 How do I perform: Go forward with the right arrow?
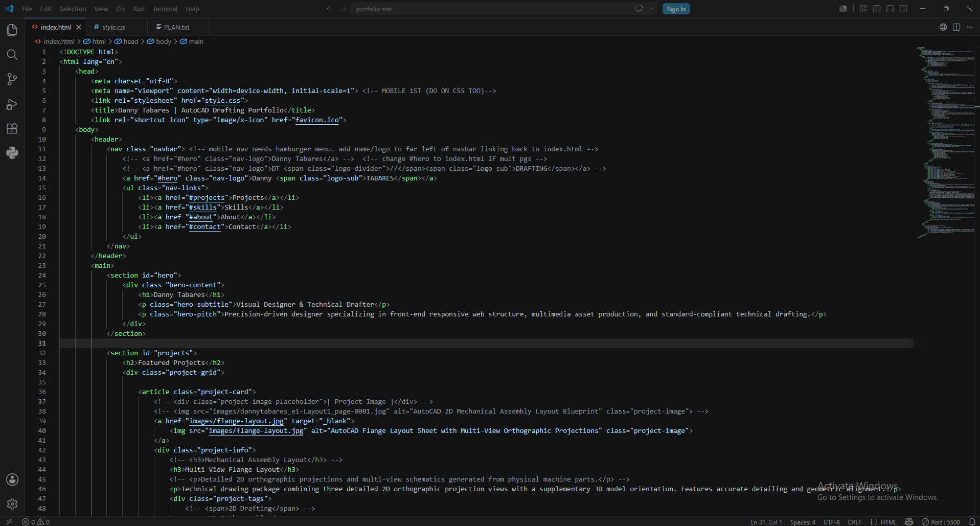pyautogui.click(x=343, y=9)
